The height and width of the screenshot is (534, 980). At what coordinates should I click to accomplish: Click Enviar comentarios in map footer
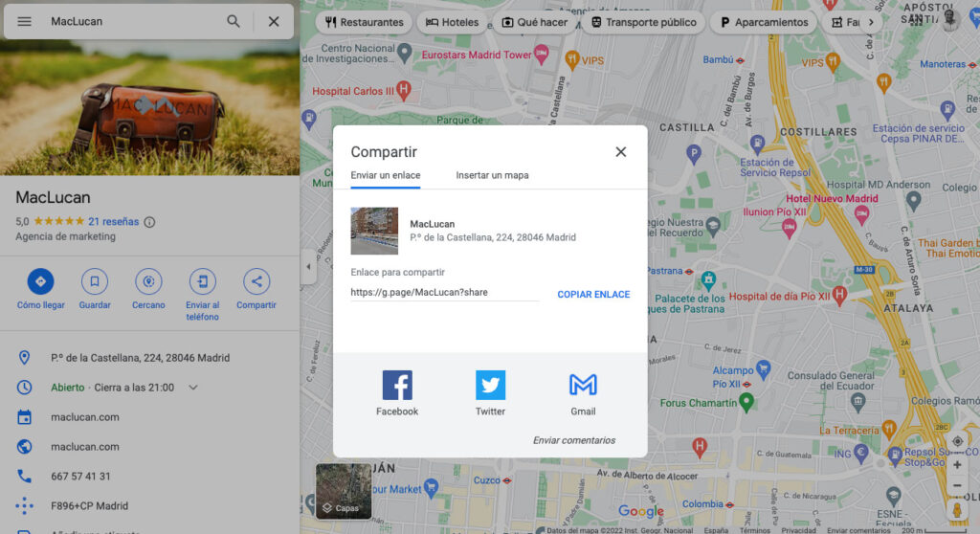[x=858, y=530]
